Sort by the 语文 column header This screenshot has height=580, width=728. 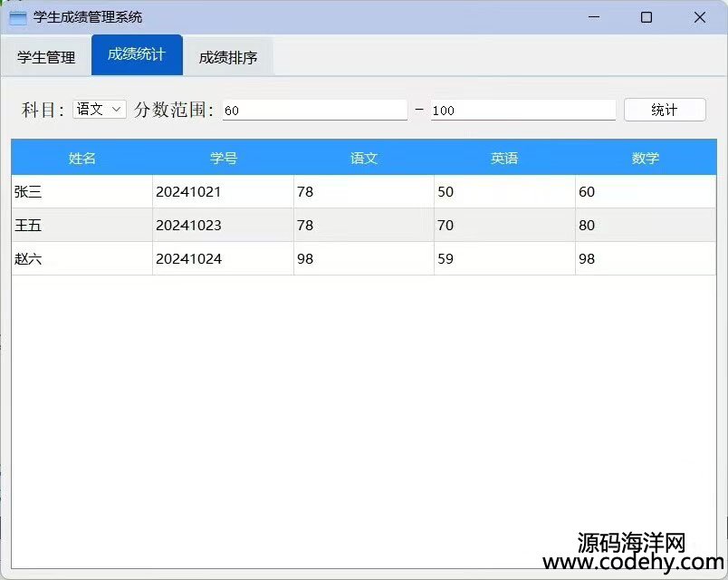point(364,159)
